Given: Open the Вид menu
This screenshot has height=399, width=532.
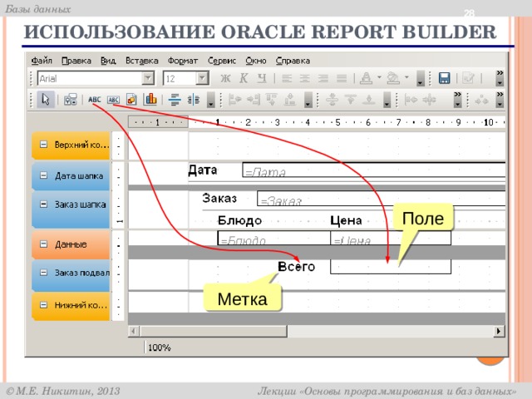Looking at the screenshot, I should pyautogui.click(x=108, y=61).
